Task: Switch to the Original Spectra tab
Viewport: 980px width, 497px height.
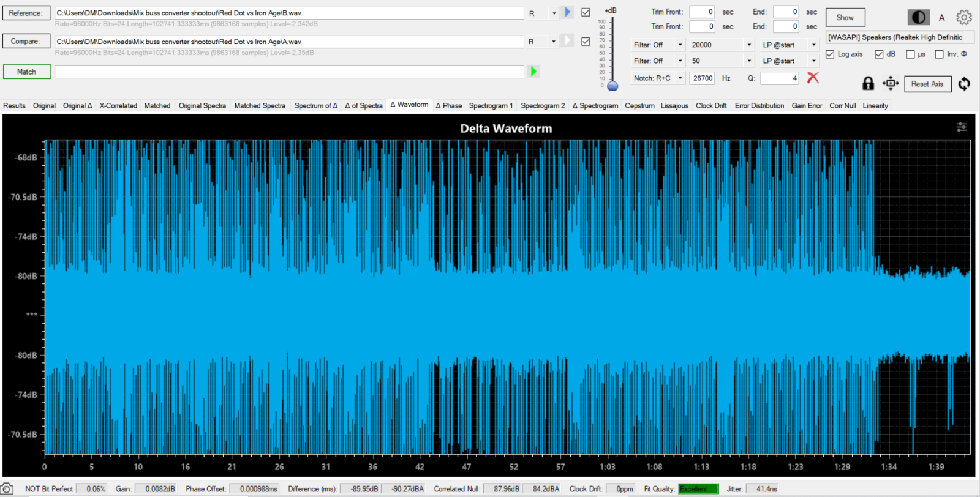Action: click(202, 105)
